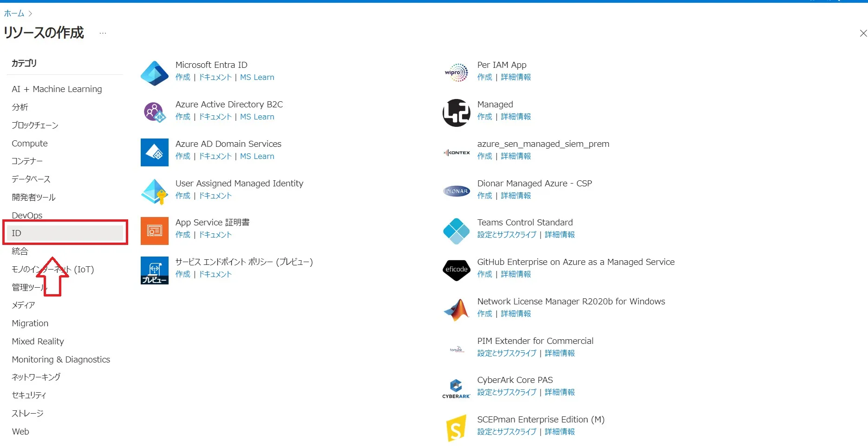This screenshot has width=868, height=448.
Task: Open ドキュメント link for Microsoft Entra ID
Action: pyautogui.click(x=215, y=77)
